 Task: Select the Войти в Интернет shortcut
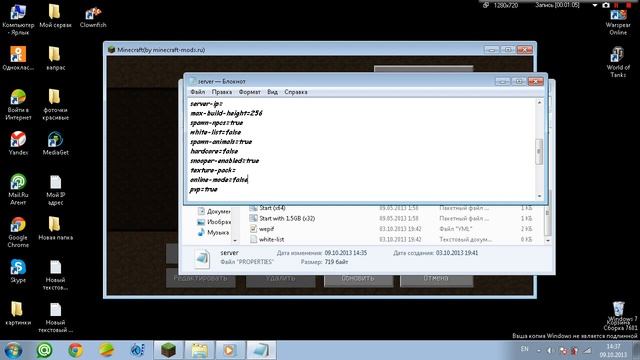[18, 104]
